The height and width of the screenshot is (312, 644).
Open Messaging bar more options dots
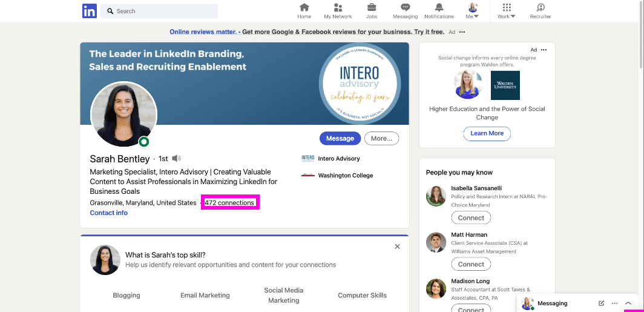(614, 304)
